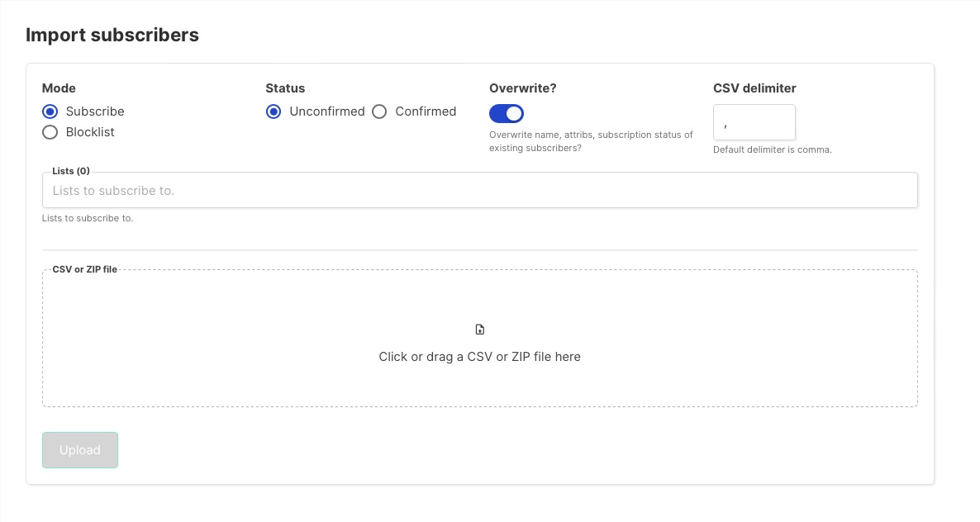Click the CSV delimiter label
Image resolution: width=980 pixels, height=522 pixels.
[x=754, y=88]
